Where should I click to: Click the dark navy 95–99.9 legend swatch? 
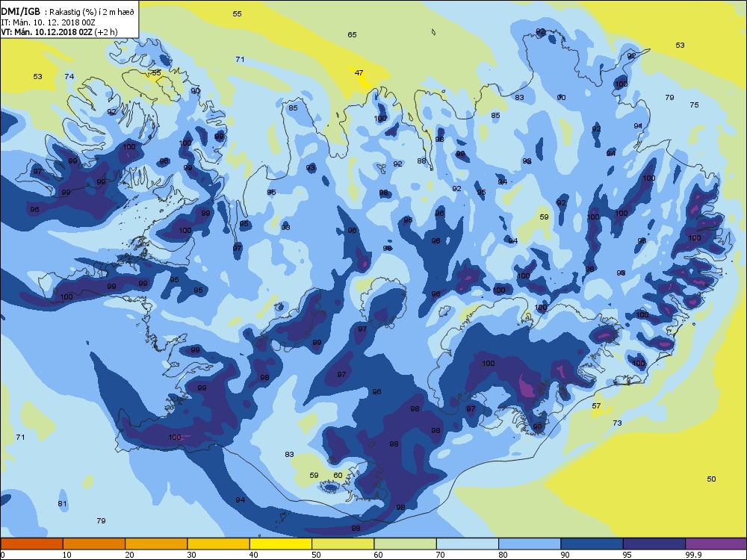[x=654, y=544]
